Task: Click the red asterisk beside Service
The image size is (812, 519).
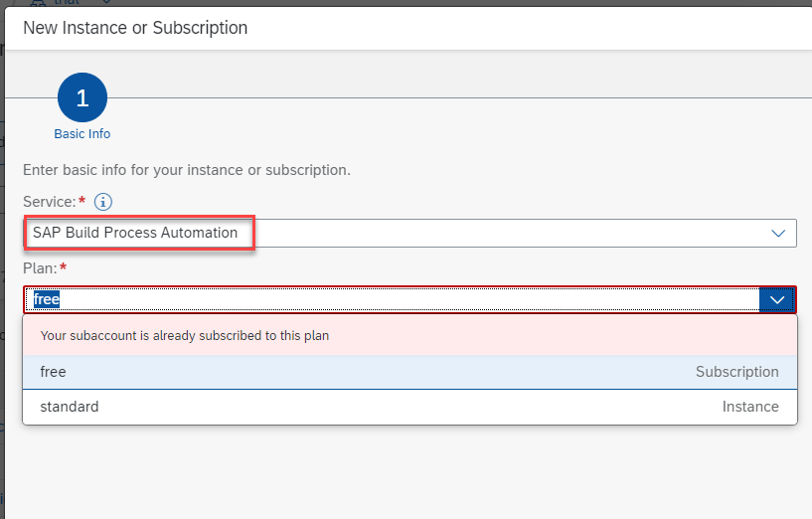Action: point(81,201)
